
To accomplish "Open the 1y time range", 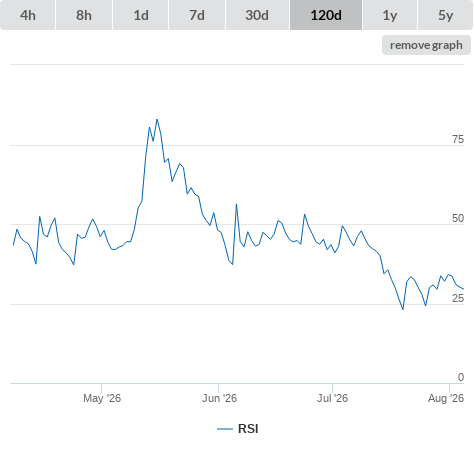I will [x=390, y=15].
